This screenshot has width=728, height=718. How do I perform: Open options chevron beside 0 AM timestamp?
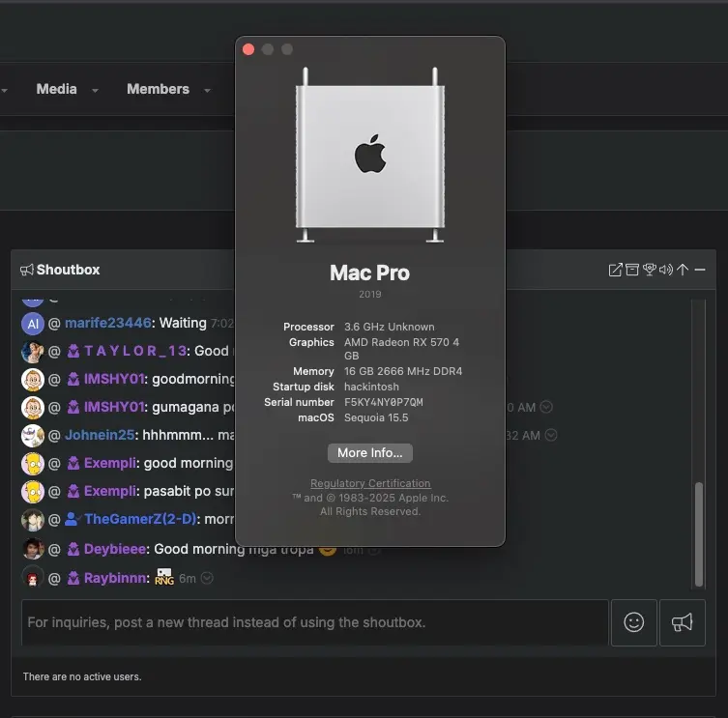coord(547,407)
